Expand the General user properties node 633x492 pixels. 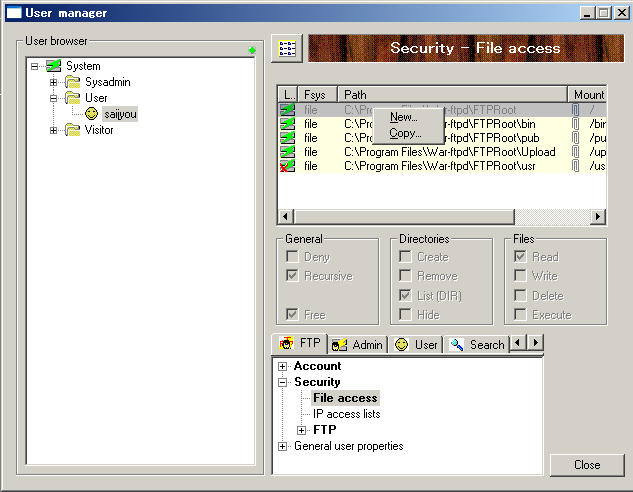pos(283,446)
